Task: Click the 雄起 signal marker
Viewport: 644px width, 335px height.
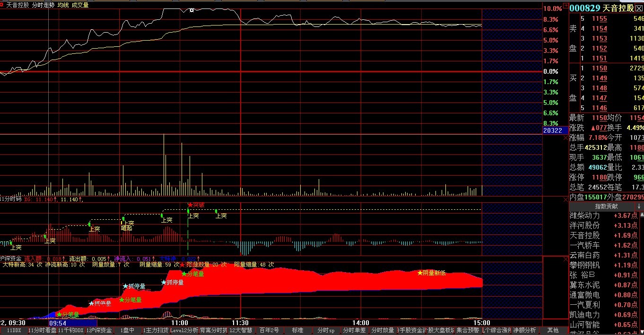Action: [127, 228]
